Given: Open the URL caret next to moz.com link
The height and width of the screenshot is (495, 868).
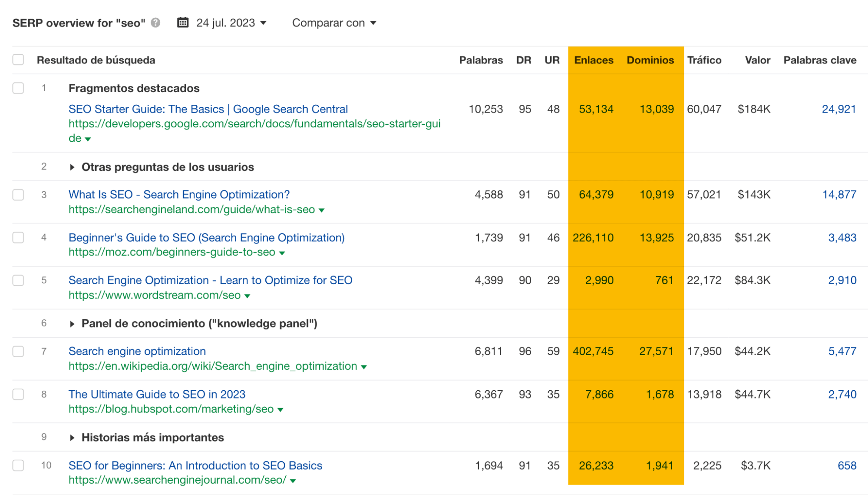Looking at the screenshot, I should 282,252.
